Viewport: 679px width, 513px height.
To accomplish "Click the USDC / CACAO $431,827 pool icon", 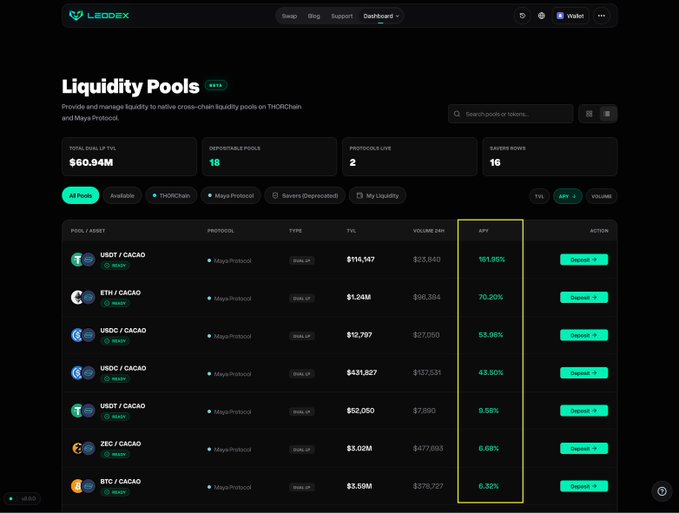I will pos(83,373).
